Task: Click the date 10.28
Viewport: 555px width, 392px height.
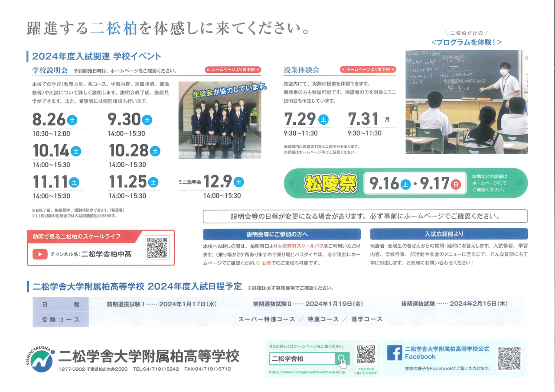Action: pos(129,151)
